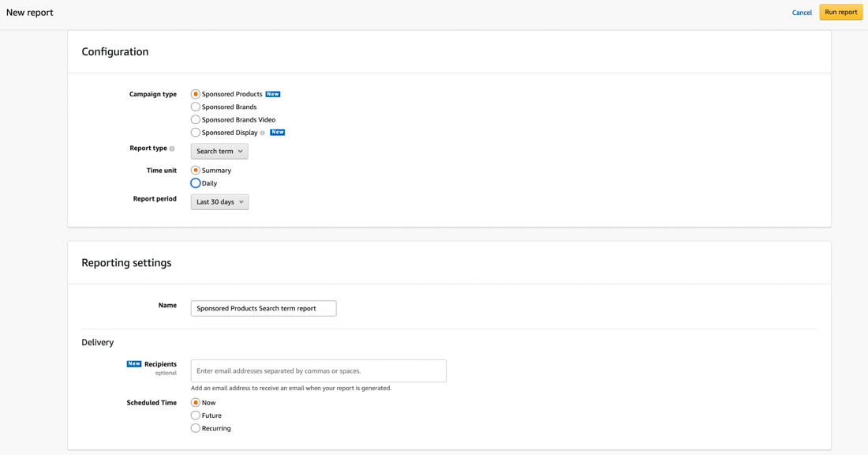Screen dimensions: 868x455
Task: Click the New badge beside Sponsored Products
Action: pyautogui.click(x=273, y=94)
